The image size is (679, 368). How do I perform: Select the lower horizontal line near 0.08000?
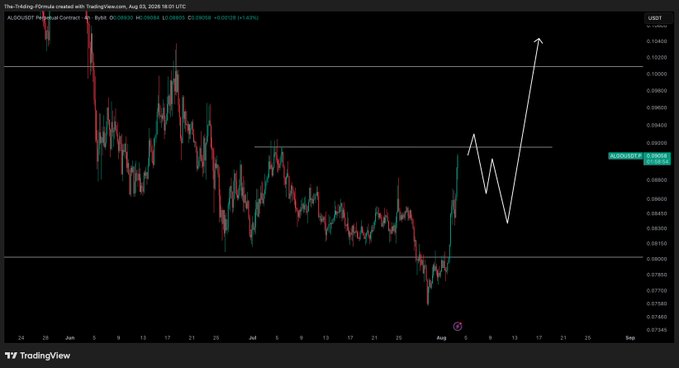323,257
